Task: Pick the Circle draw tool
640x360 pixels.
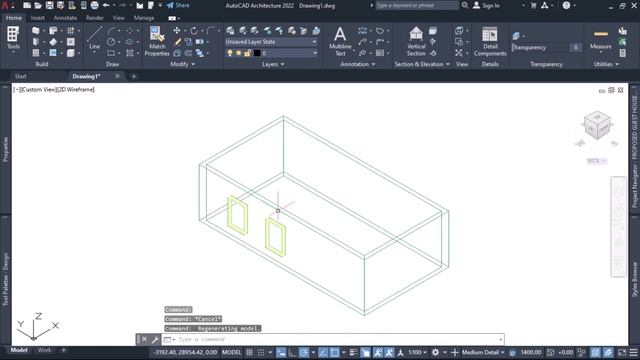Action: click(111, 42)
